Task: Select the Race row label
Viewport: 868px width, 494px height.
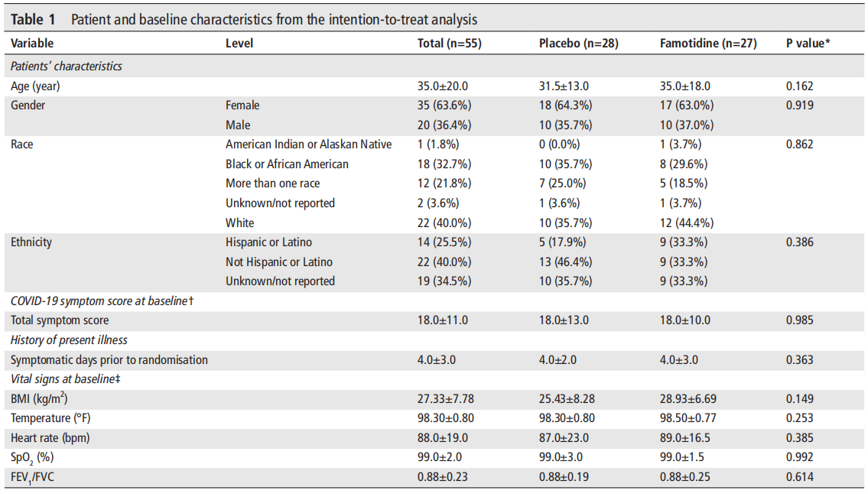Action: click(x=23, y=145)
